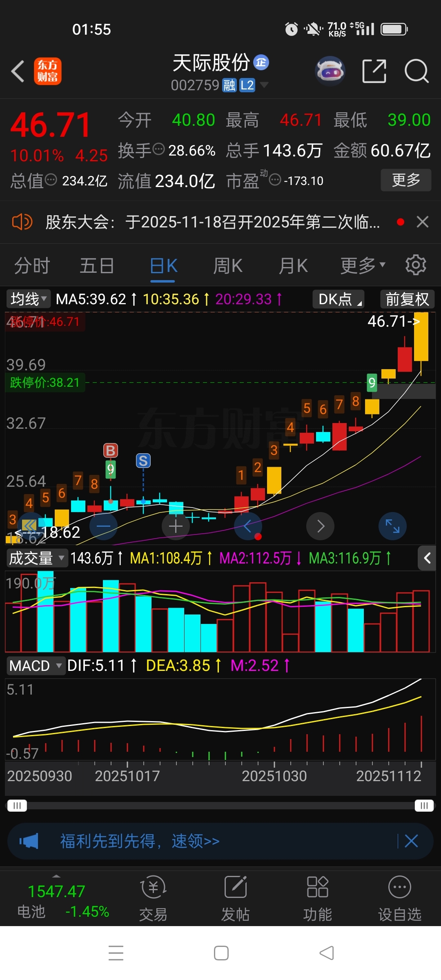Tap the L2 level badge
This screenshot has height=980, width=441.
tap(247, 85)
